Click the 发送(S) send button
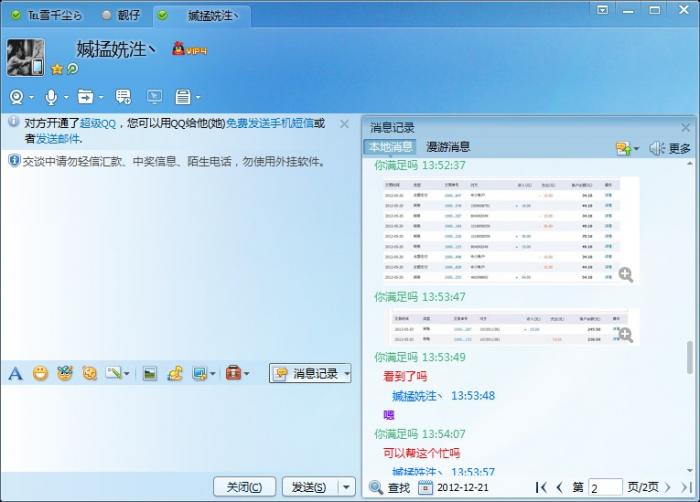Screen dimensions: 700x502 point(309,487)
